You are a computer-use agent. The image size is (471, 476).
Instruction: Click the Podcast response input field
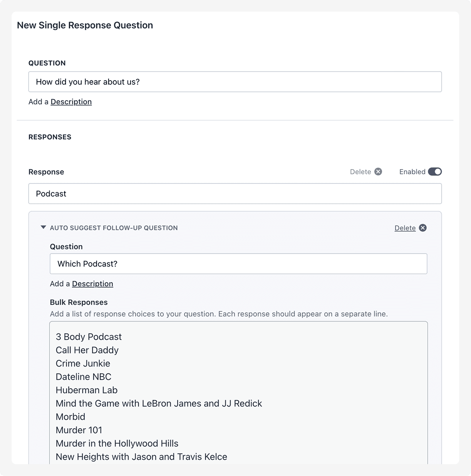235,193
